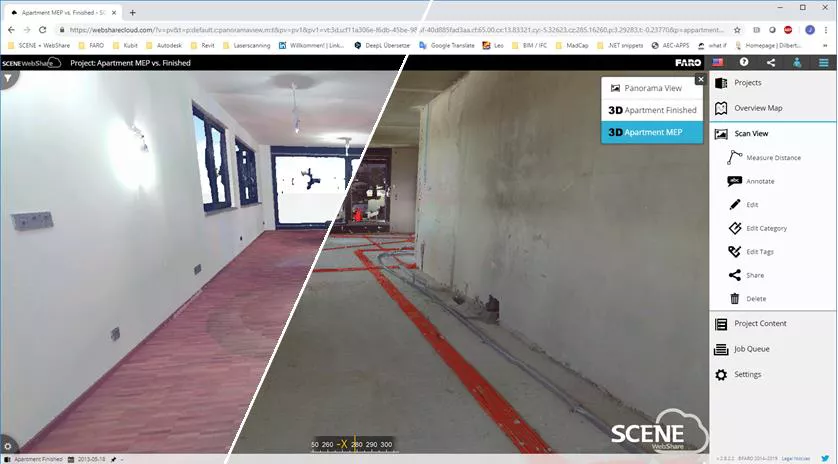This screenshot has height=464, width=838.
Task: Bookmark this page with the star icon
Action: [x=738, y=30]
